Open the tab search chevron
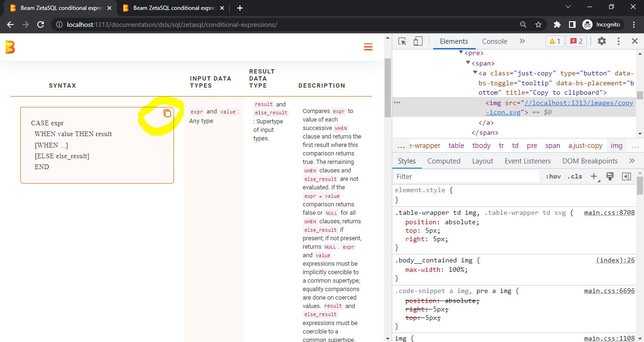This screenshot has width=644, height=342. 568,7
